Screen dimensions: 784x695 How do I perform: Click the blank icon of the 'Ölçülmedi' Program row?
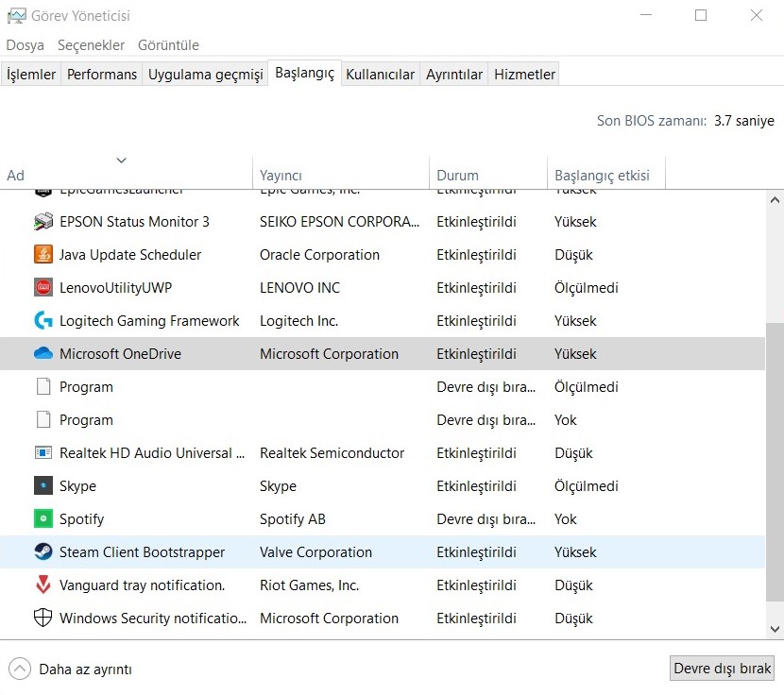43,386
